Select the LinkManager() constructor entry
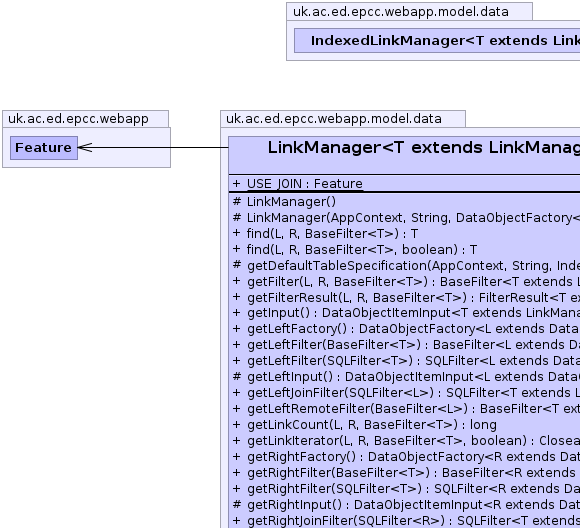The height and width of the screenshot is (528, 580). point(284,202)
